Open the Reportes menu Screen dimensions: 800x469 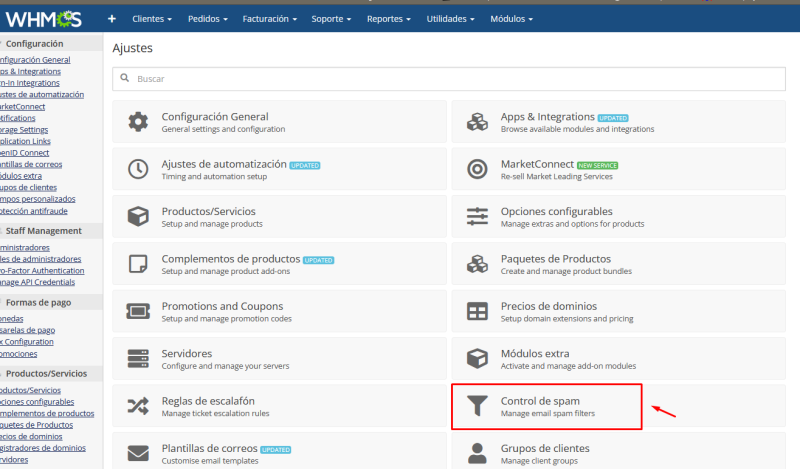[391, 19]
